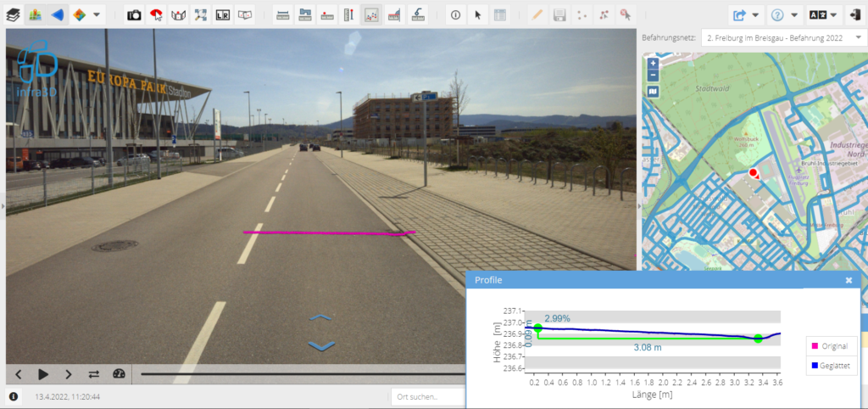Select the edit vertices tool
This screenshot has height=409, width=868.
tap(604, 15)
